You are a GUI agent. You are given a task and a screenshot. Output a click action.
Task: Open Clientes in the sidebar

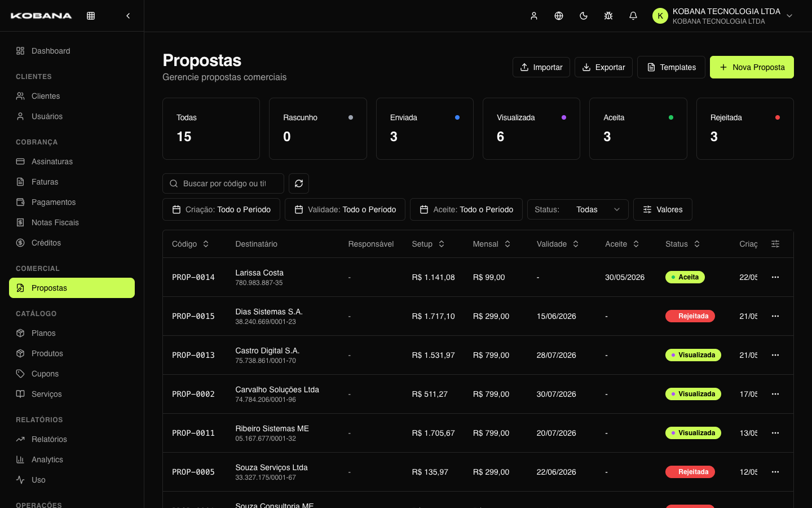tap(72, 96)
